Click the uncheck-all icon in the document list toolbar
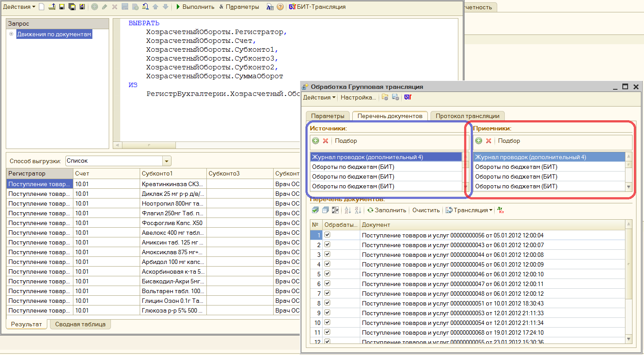Screen dimensions: 644x355 [325, 210]
